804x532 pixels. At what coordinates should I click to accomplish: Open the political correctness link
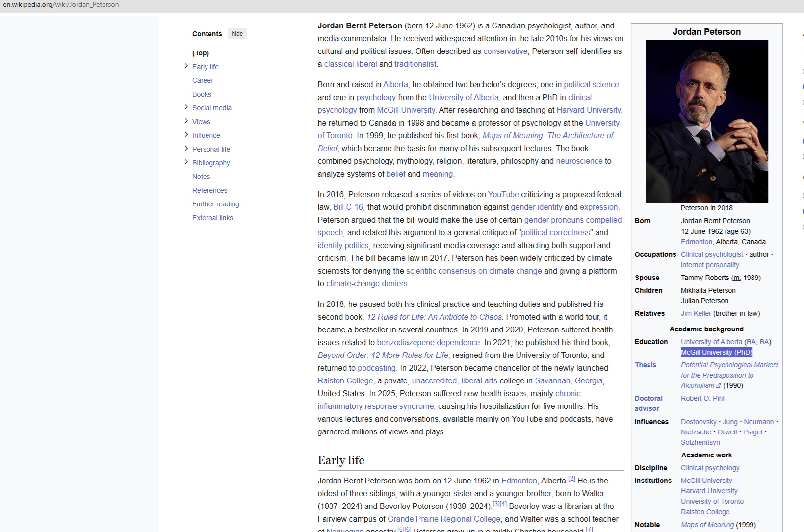(555, 232)
